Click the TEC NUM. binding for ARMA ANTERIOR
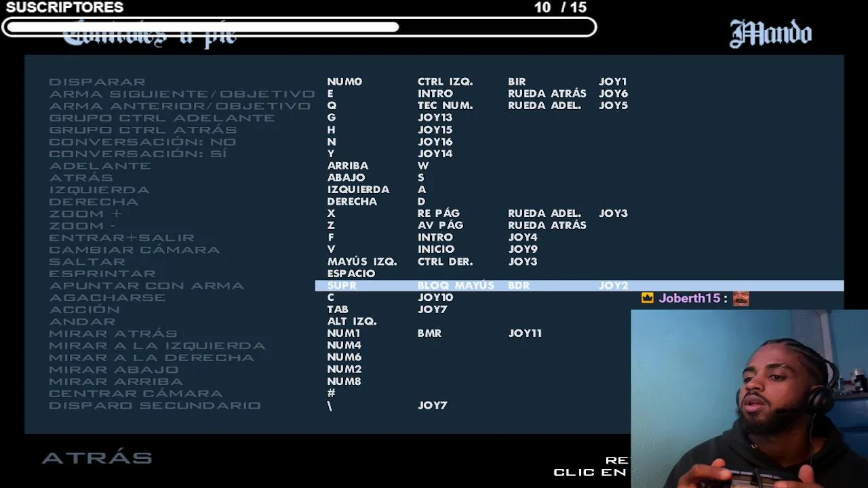 (x=446, y=106)
